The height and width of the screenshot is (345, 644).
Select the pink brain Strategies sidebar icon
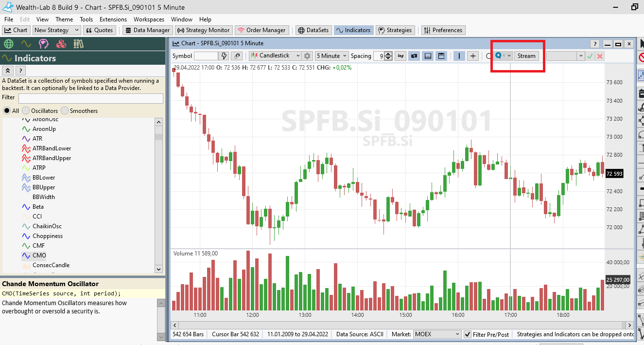coord(44,43)
